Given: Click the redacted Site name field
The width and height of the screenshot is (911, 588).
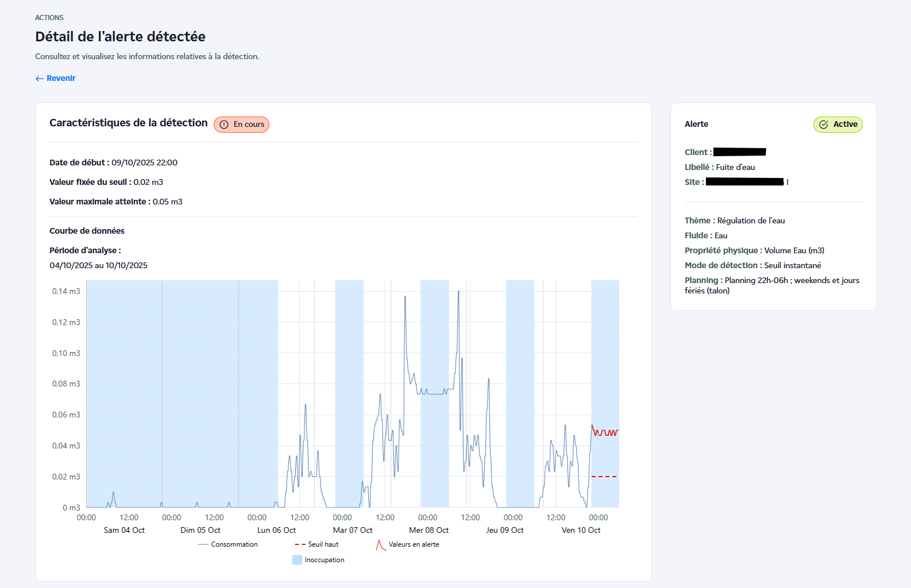Looking at the screenshot, I should [744, 182].
